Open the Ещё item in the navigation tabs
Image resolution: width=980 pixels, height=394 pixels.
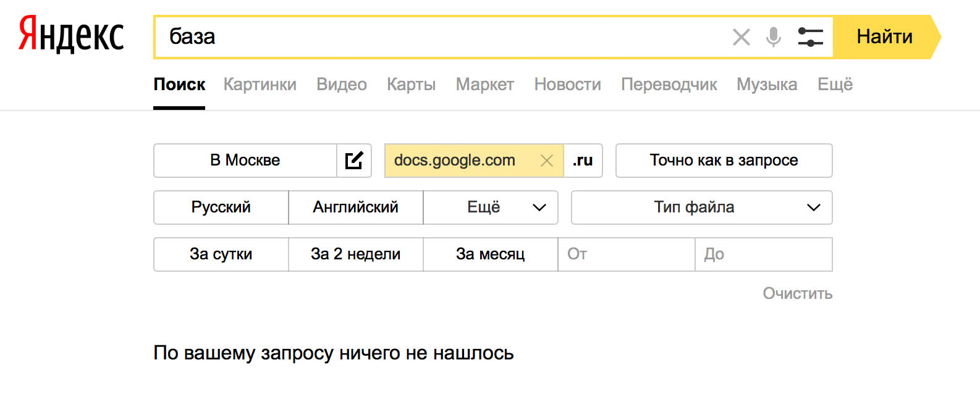(x=835, y=85)
